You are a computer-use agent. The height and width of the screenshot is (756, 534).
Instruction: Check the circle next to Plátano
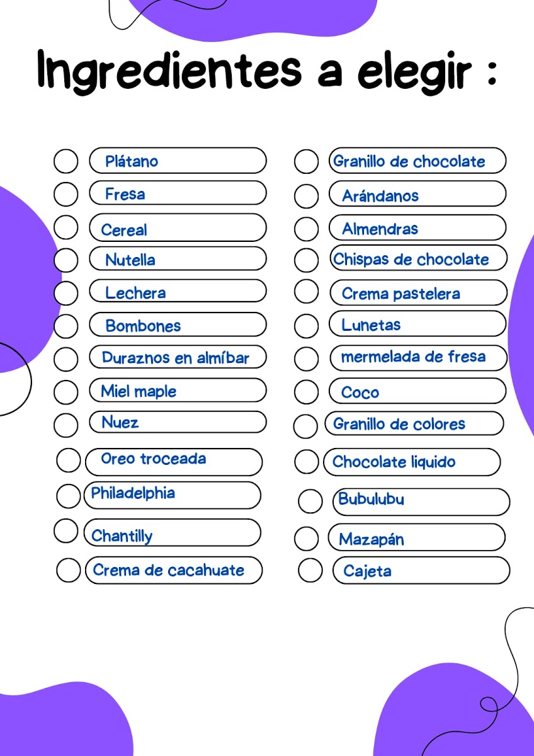click(66, 161)
